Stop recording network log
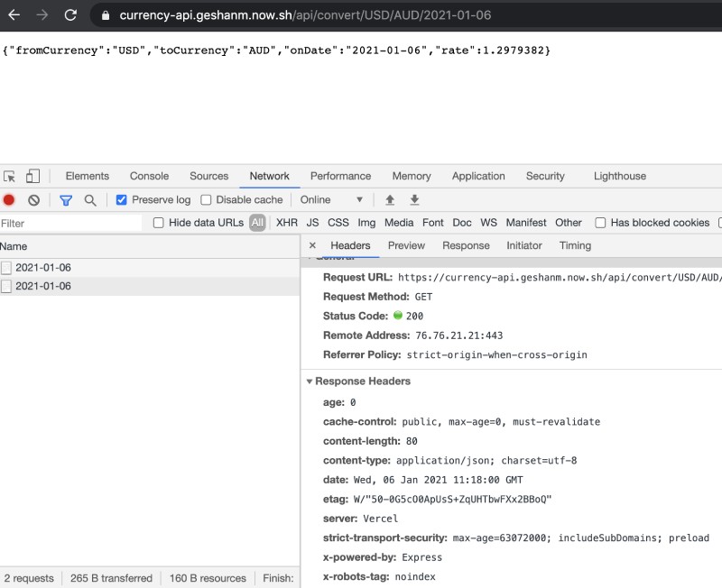The image size is (722, 588). pos(10,199)
